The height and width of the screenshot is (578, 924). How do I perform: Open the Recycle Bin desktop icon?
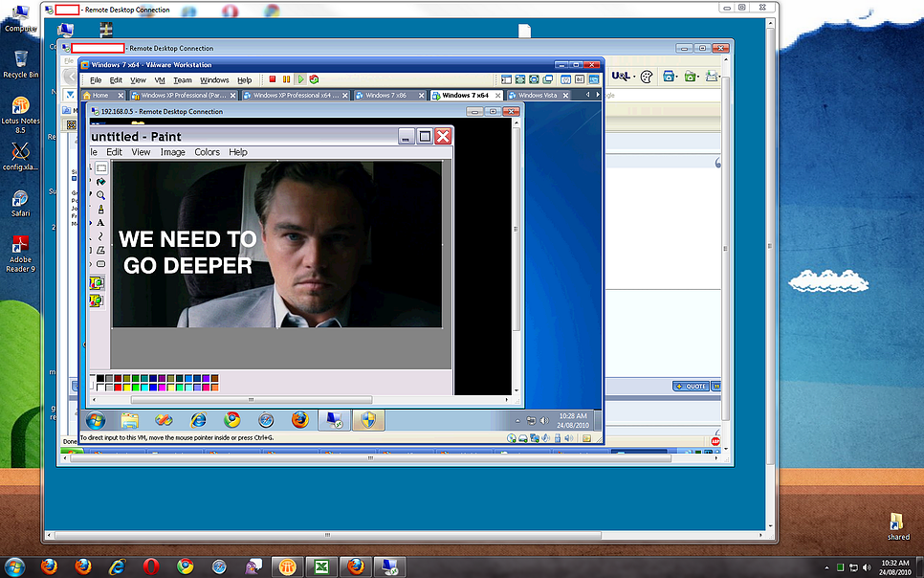click(x=21, y=64)
